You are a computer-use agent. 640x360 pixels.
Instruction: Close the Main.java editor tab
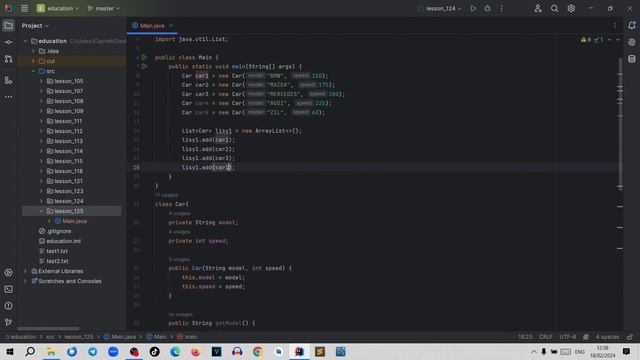tap(171, 26)
